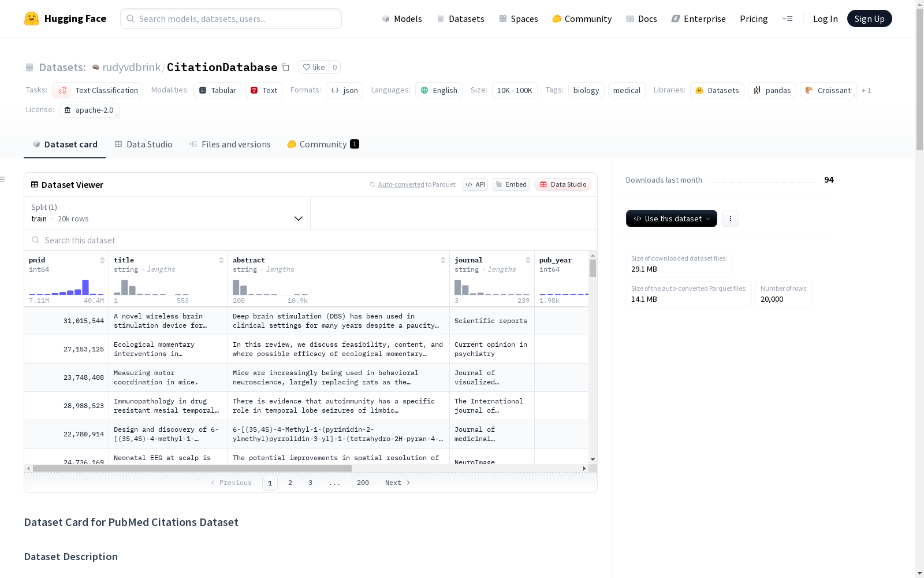The height and width of the screenshot is (578, 924).
Task: Switch to Data Studio tab
Action: click(143, 144)
